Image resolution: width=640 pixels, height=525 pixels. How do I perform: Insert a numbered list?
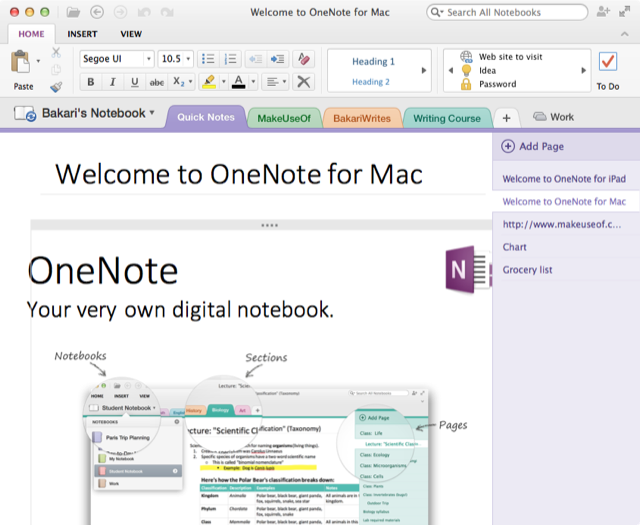click(x=231, y=59)
